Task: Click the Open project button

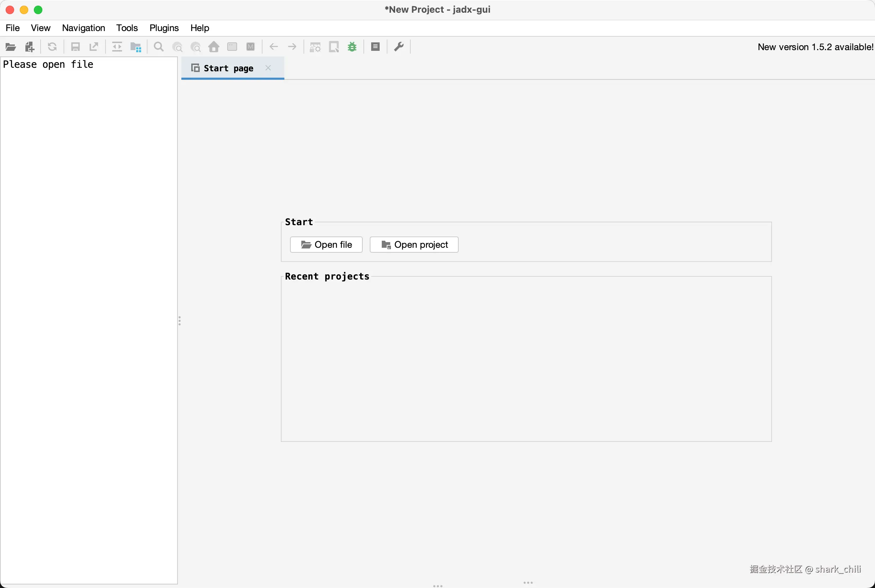Action: 414,245
